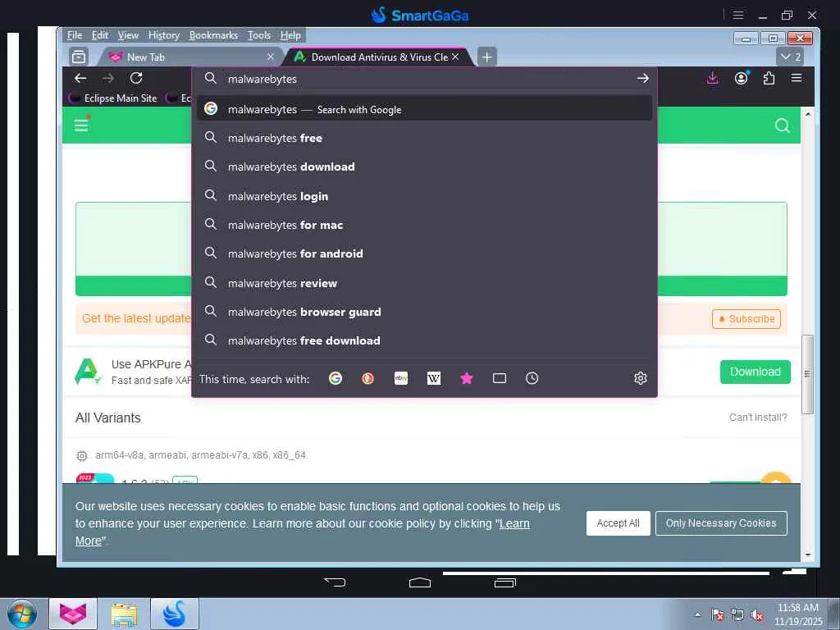Tap the Android recent apps button
840x630 pixels.
(504, 582)
